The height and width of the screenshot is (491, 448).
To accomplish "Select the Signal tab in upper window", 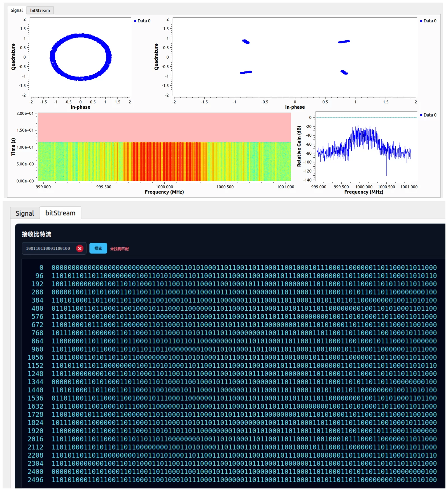I will 17,10.
